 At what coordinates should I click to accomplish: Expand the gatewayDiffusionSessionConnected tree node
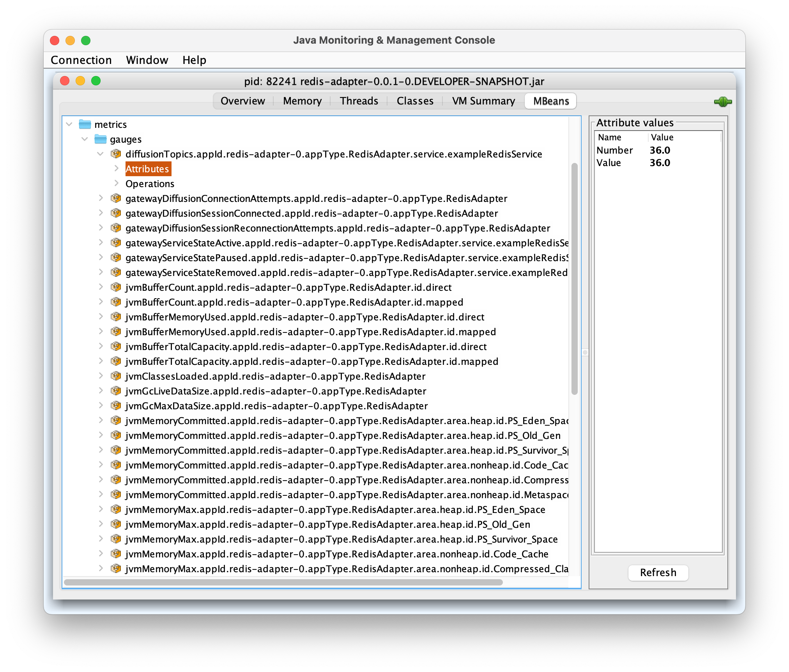(101, 213)
